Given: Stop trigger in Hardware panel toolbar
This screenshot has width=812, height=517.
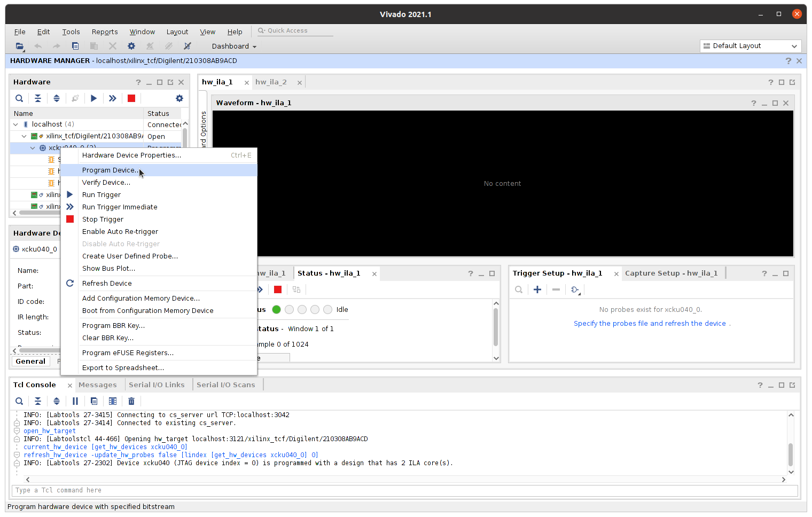Looking at the screenshot, I should pos(131,98).
